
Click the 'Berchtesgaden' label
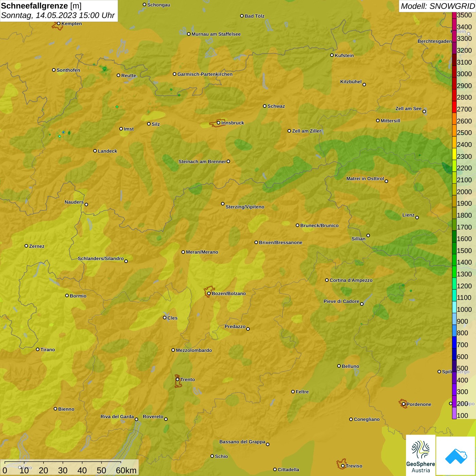click(x=435, y=41)
